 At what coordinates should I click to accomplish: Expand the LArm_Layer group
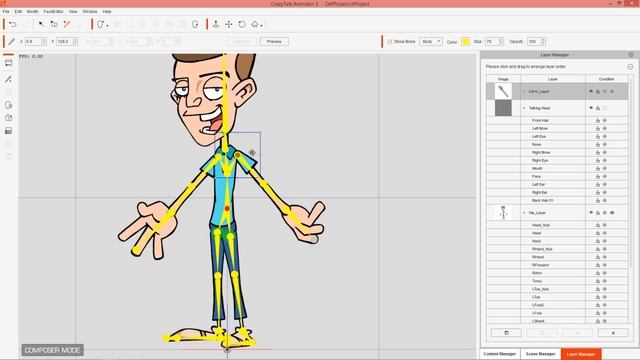(x=524, y=91)
